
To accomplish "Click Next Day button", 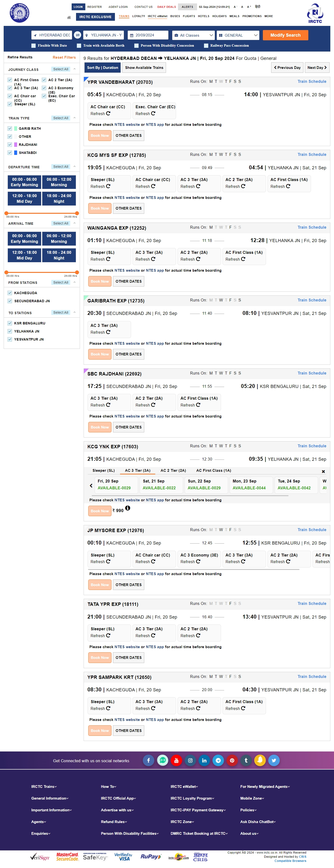I will coord(317,67).
